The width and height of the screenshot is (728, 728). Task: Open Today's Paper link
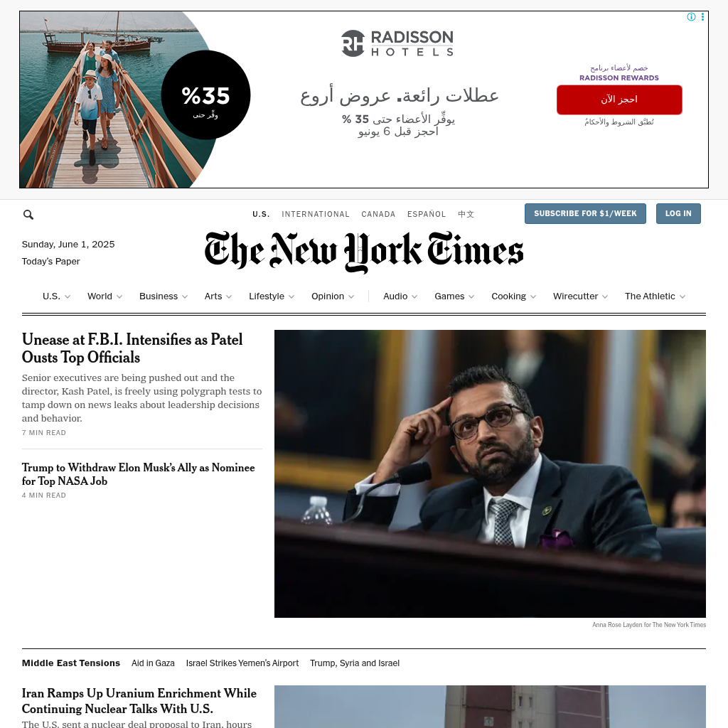(x=51, y=262)
